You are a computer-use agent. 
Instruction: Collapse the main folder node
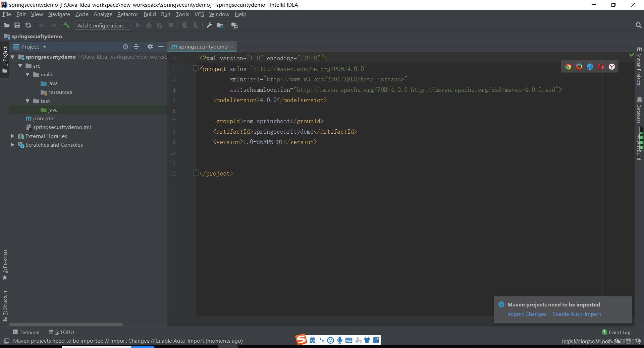pos(28,75)
